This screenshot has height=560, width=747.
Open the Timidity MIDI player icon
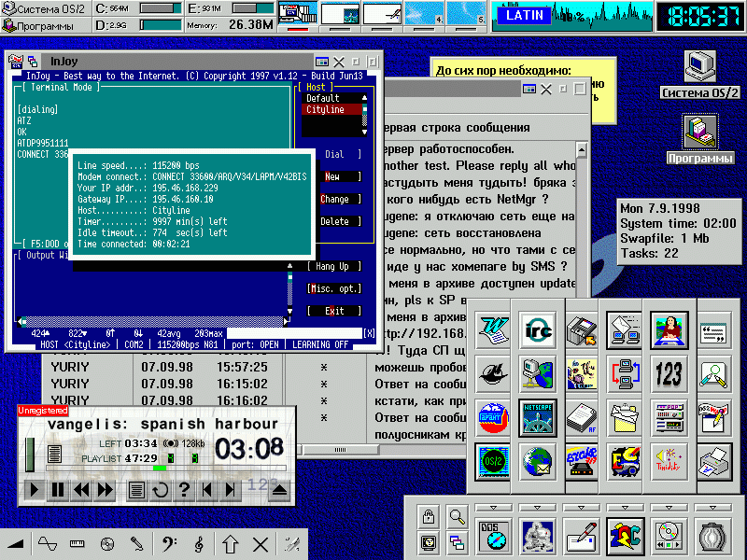tap(669, 462)
